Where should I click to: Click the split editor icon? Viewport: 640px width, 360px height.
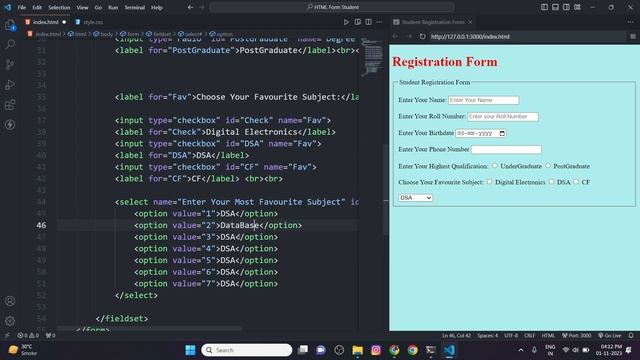369,22
